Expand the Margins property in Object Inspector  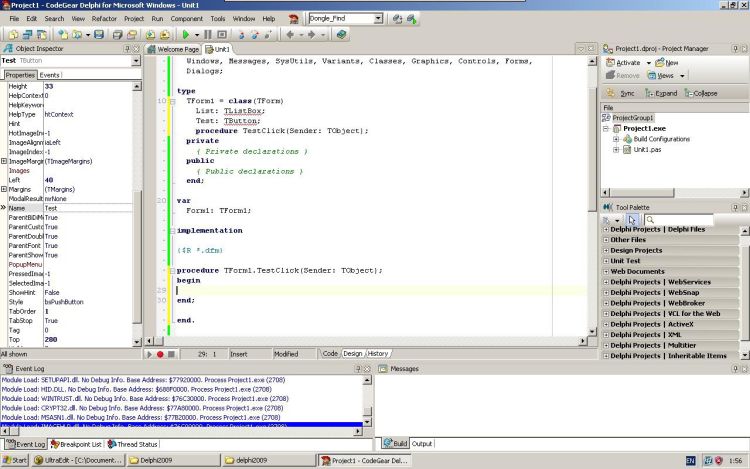[4, 189]
